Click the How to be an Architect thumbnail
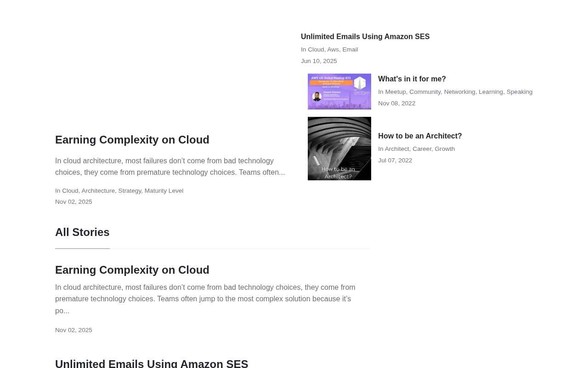This screenshot has width=588, height=368. [x=339, y=149]
